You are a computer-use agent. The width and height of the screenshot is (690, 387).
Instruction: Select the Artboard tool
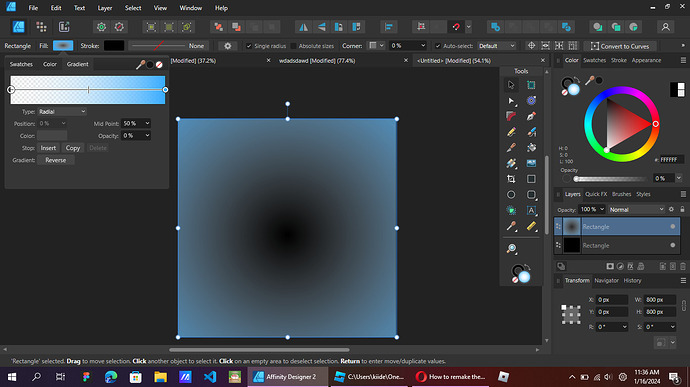coord(531,85)
